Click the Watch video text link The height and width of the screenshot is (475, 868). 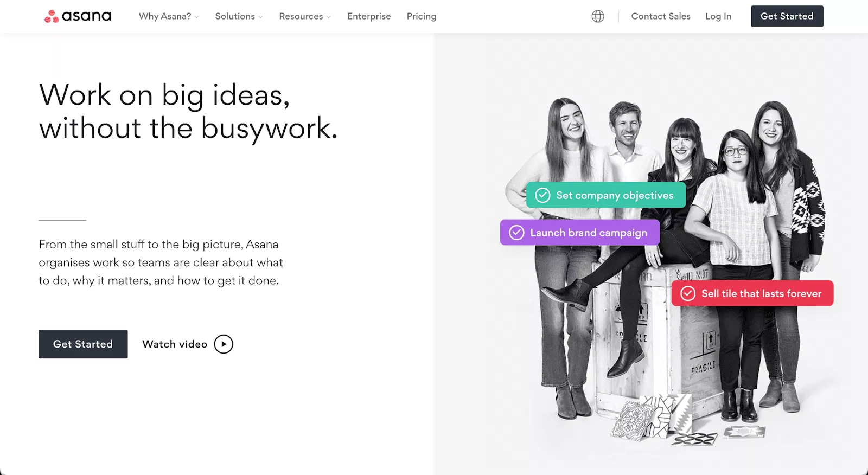(175, 344)
